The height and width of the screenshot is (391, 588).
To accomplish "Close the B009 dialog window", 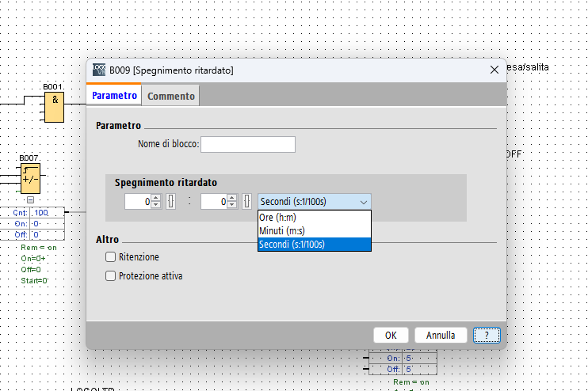I will 494,70.
